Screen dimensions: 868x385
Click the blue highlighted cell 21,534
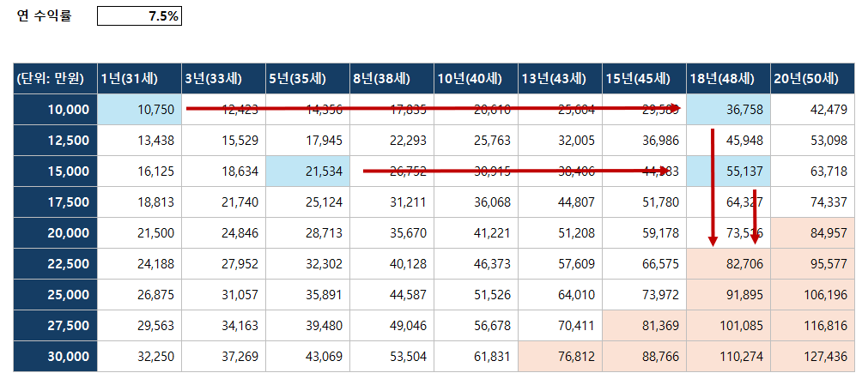[307, 171]
